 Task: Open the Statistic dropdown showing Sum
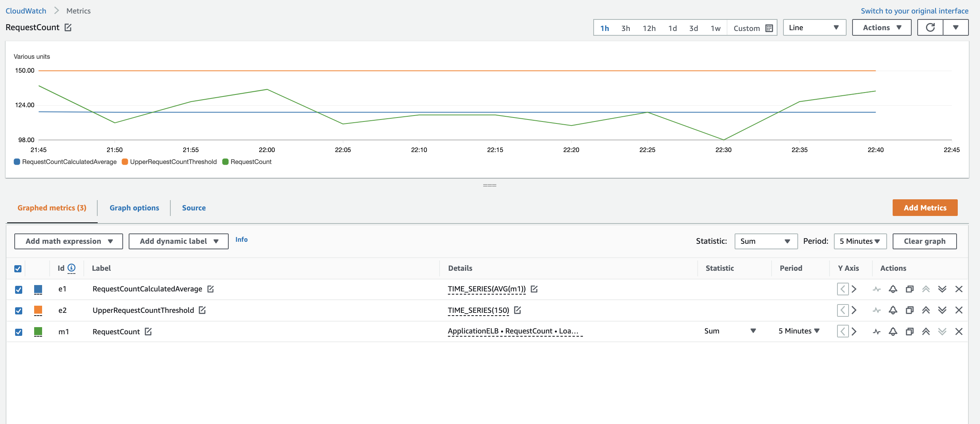[x=766, y=241]
